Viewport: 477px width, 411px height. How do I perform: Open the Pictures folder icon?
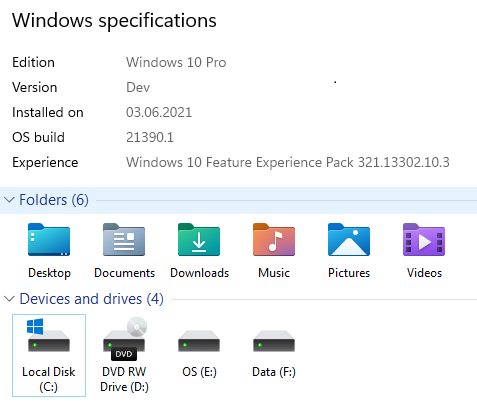(x=349, y=240)
